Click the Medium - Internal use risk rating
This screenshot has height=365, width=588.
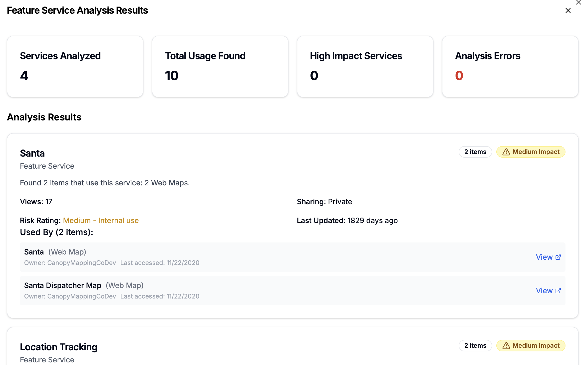[x=101, y=220]
